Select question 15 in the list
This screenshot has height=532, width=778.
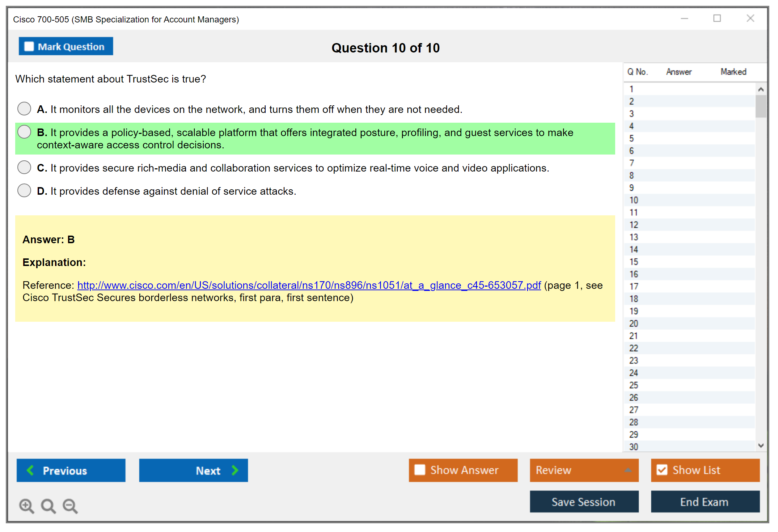[634, 262]
